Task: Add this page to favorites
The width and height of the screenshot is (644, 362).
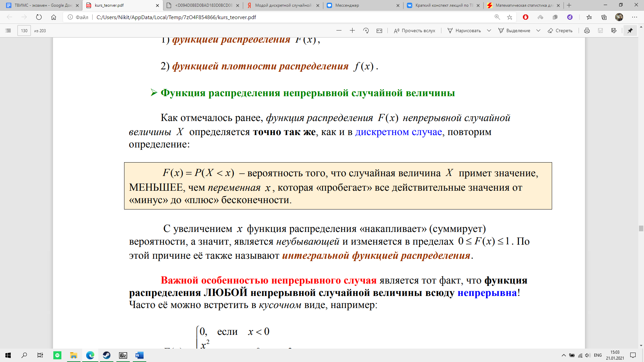Action: [509, 17]
